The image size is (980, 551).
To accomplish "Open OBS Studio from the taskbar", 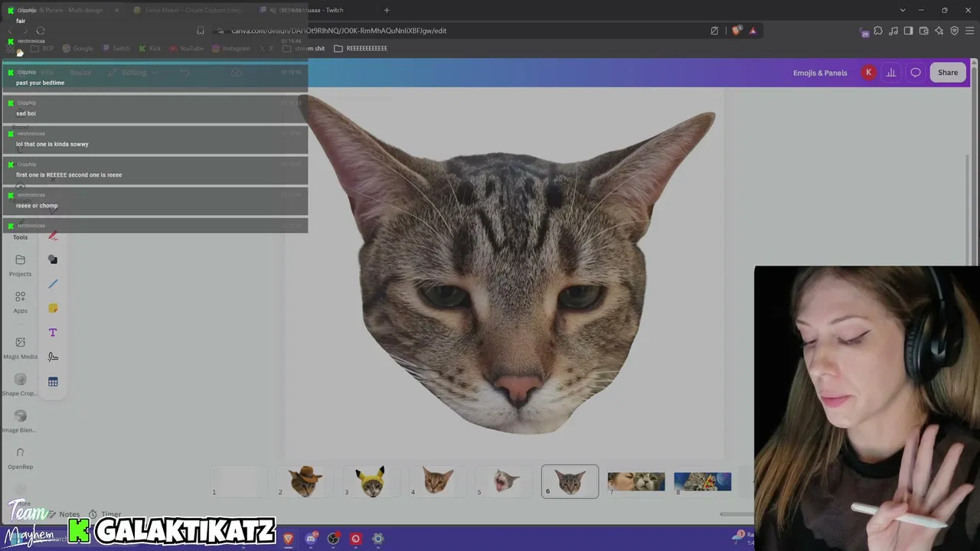I will point(333,539).
